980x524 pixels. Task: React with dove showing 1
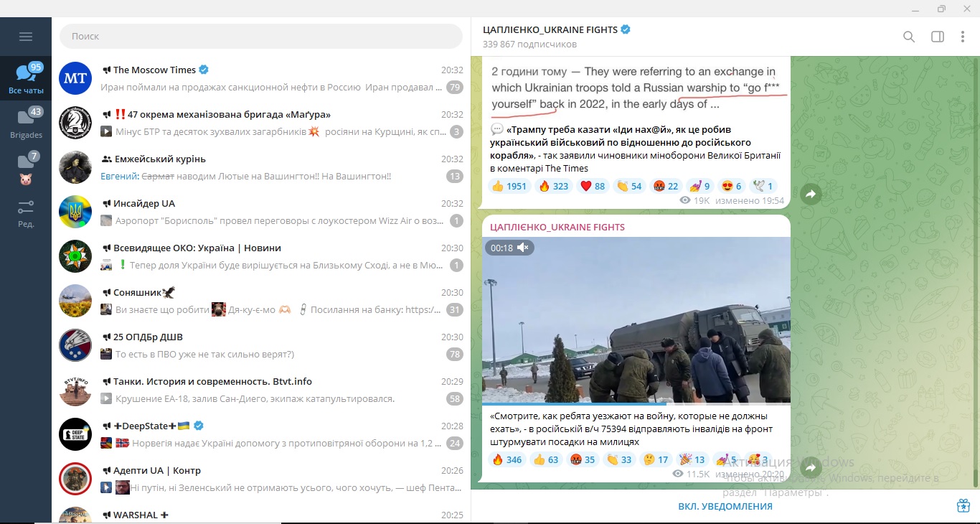[x=762, y=186]
